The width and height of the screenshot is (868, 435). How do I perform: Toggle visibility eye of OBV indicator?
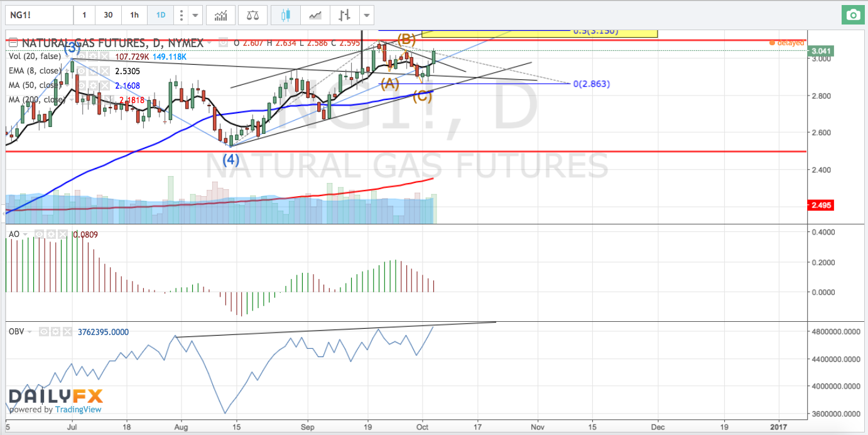tap(43, 331)
